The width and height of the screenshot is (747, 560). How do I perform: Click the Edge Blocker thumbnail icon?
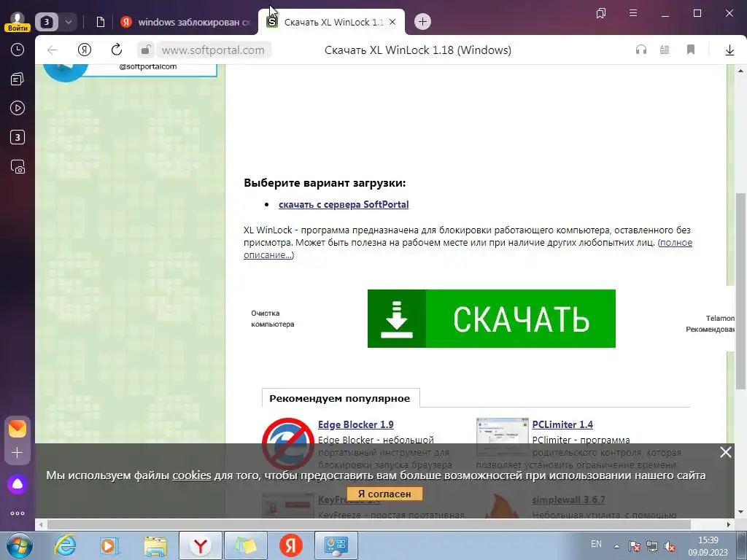click(287, 443)
